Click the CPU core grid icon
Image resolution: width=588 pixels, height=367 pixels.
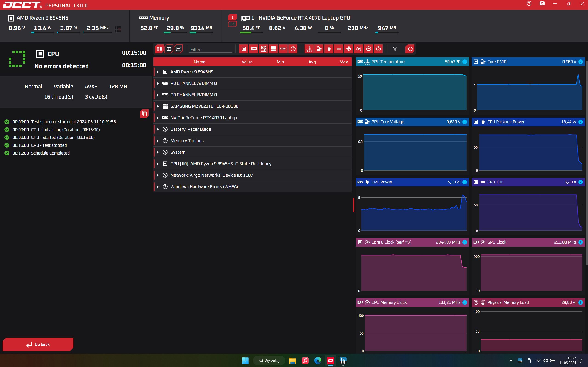(x=118, y=29)
